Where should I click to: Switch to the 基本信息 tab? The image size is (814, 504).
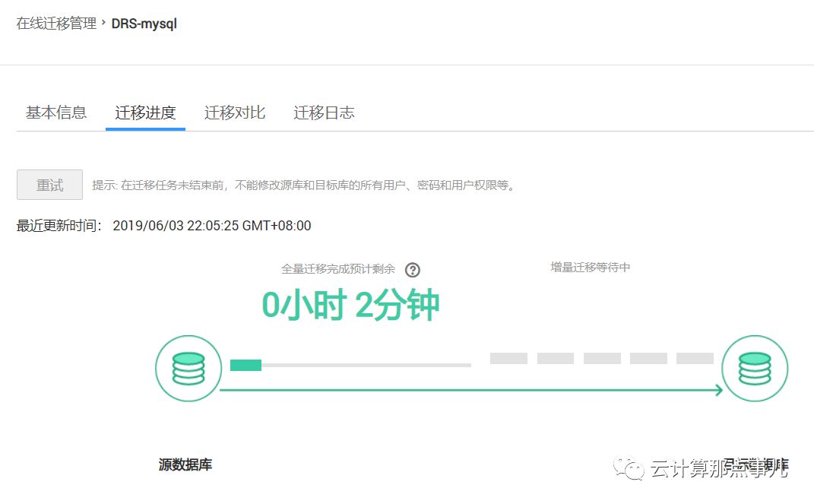[55, 112]
